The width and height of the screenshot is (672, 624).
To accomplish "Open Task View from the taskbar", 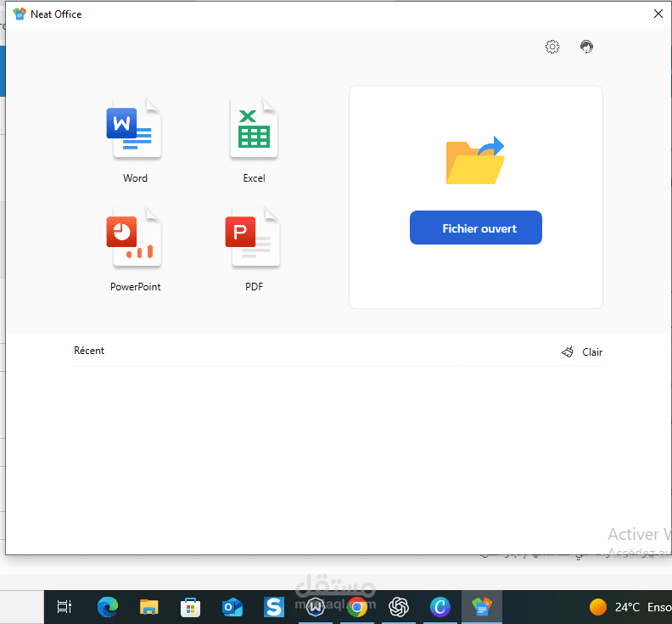I will coord(64,606).
